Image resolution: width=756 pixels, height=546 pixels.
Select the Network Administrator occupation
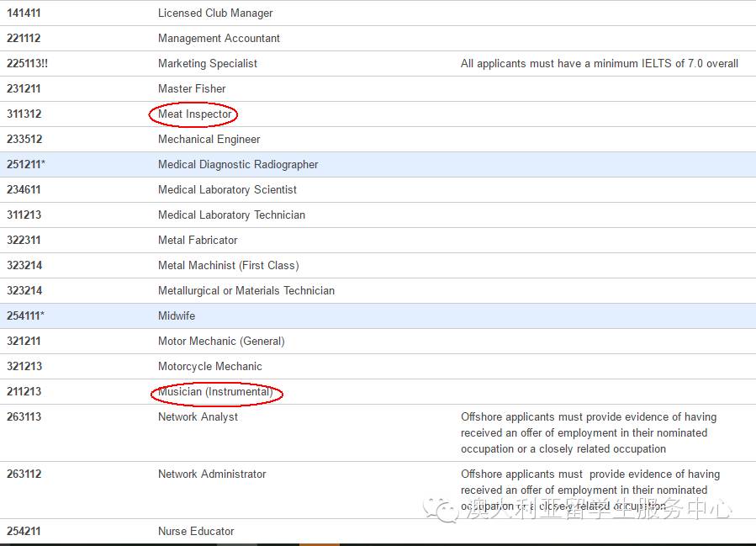click(x=212, y=474)
